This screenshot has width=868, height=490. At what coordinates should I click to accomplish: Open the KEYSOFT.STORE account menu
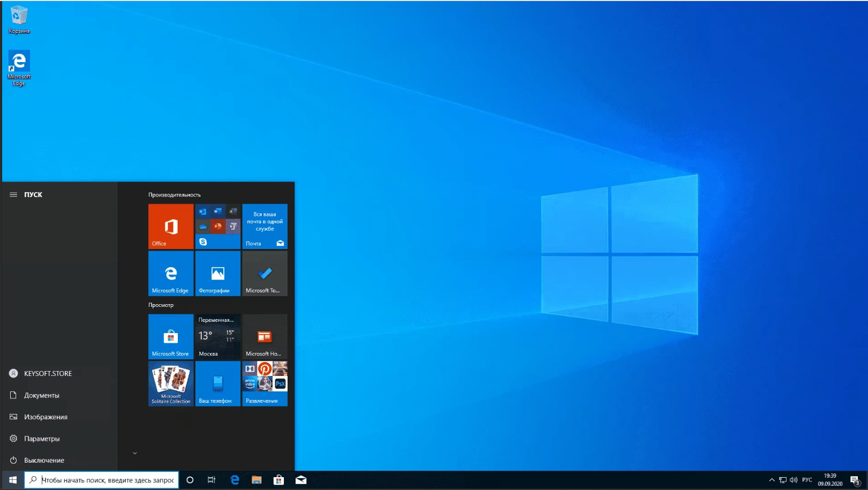tap(47, 373)
